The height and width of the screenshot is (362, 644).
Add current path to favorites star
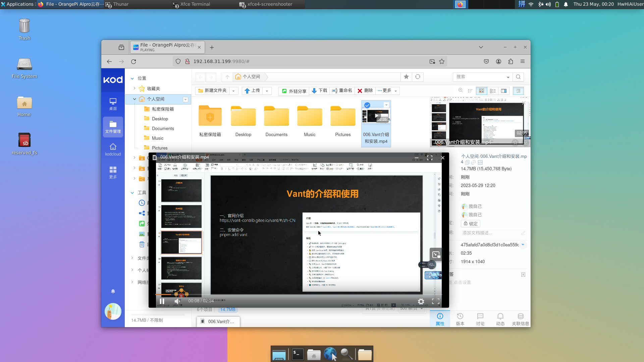(406, 77)
